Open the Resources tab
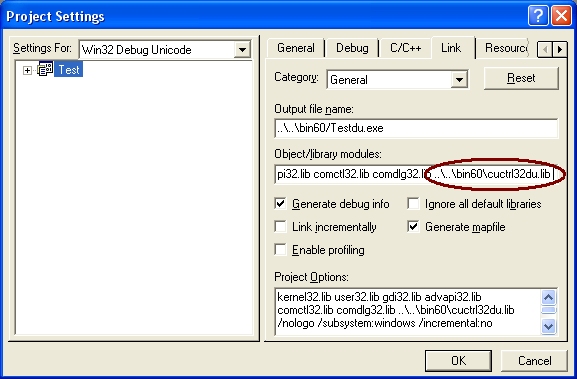577x379 pixels. (506, 48)
